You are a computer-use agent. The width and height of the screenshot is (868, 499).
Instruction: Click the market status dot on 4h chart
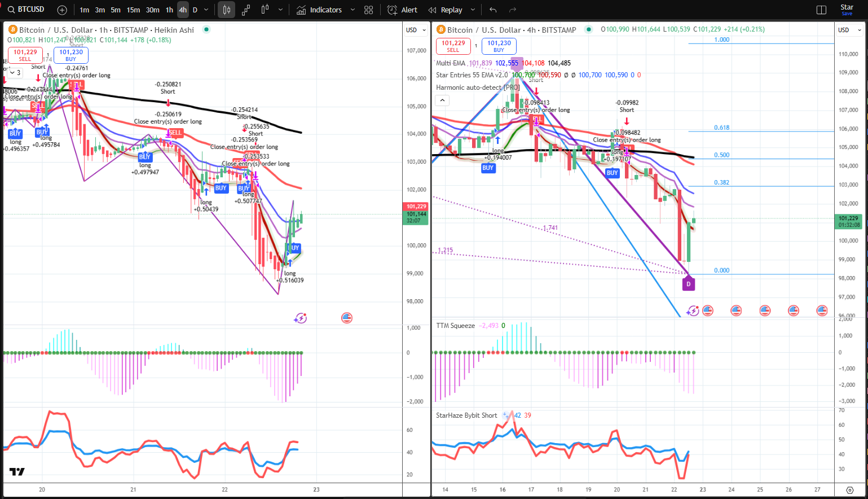pyautogui.click(x=589, y=29)
